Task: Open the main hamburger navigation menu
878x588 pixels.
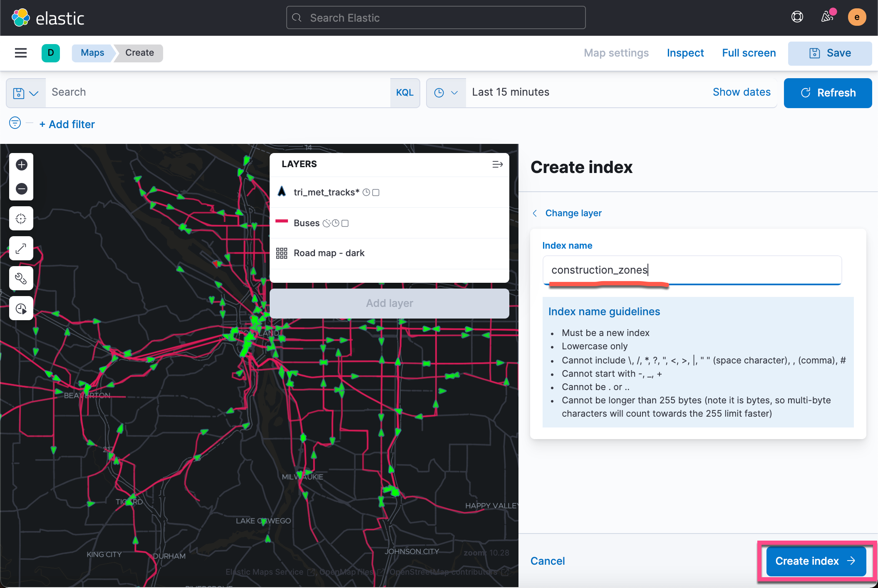Action: [20, 53]
